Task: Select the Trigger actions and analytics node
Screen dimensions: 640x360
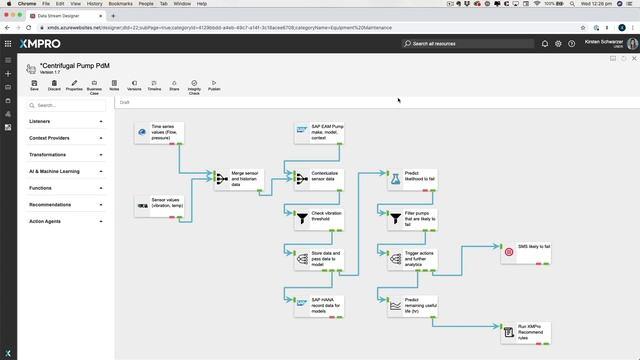Action: [413, 259]
